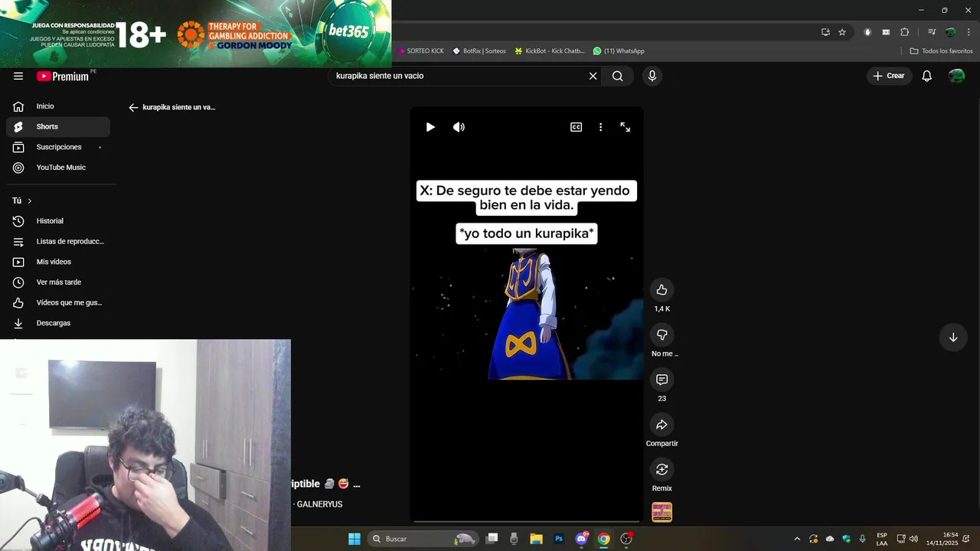Open Descargas in the sidebar

[58, 323]
